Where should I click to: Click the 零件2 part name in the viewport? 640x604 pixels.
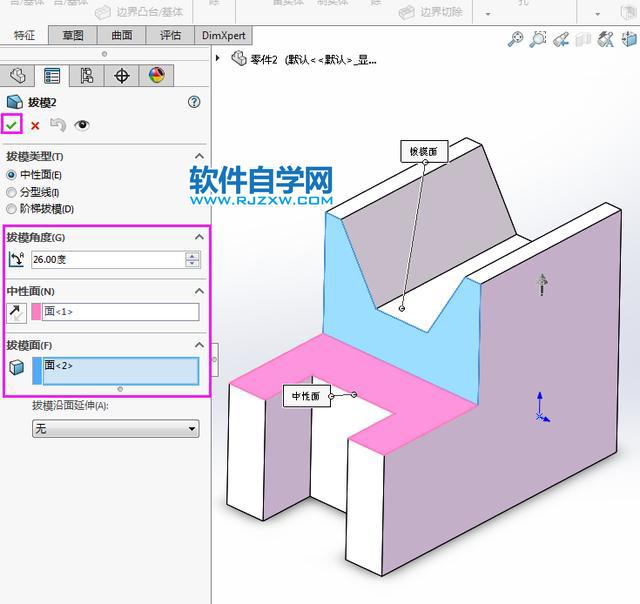(264, 60)
